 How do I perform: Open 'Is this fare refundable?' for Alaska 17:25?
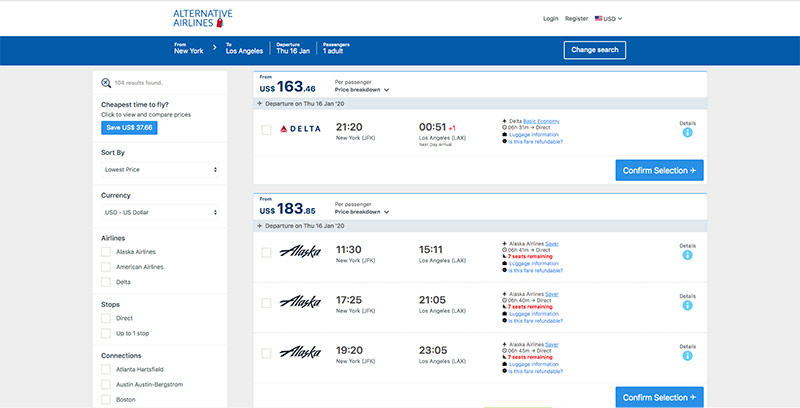pyautogui.click(x=536, y=321)
